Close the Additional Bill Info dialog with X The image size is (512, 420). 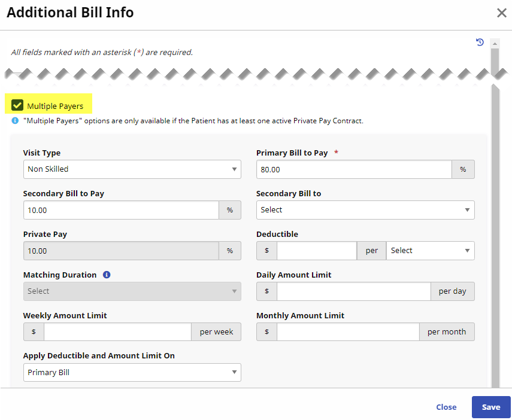tap(501, 13)
